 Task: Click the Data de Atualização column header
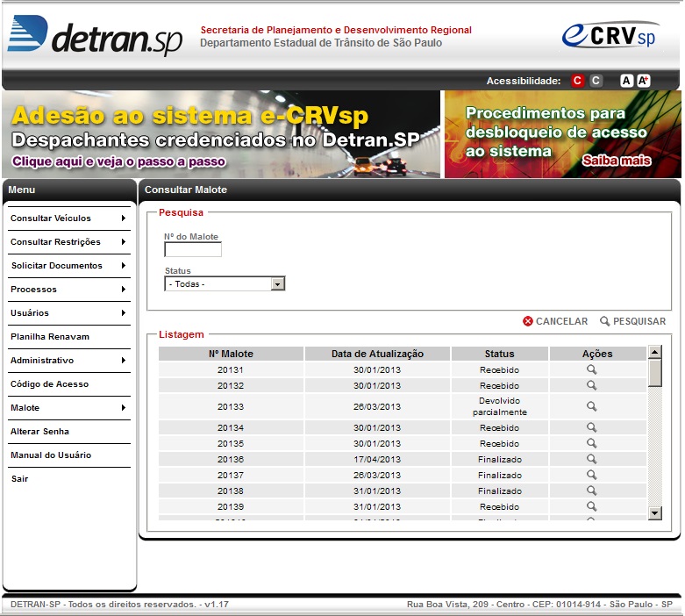coord(377,354)
